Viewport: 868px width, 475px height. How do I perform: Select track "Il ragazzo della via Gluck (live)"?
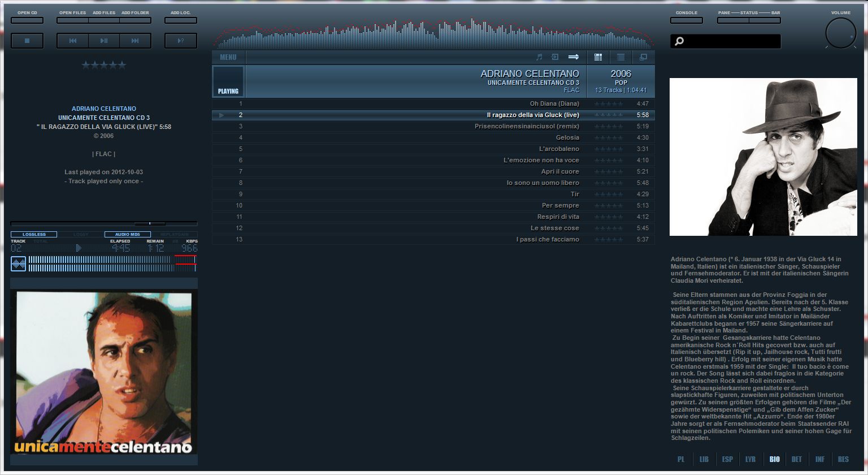pos(433,115)
